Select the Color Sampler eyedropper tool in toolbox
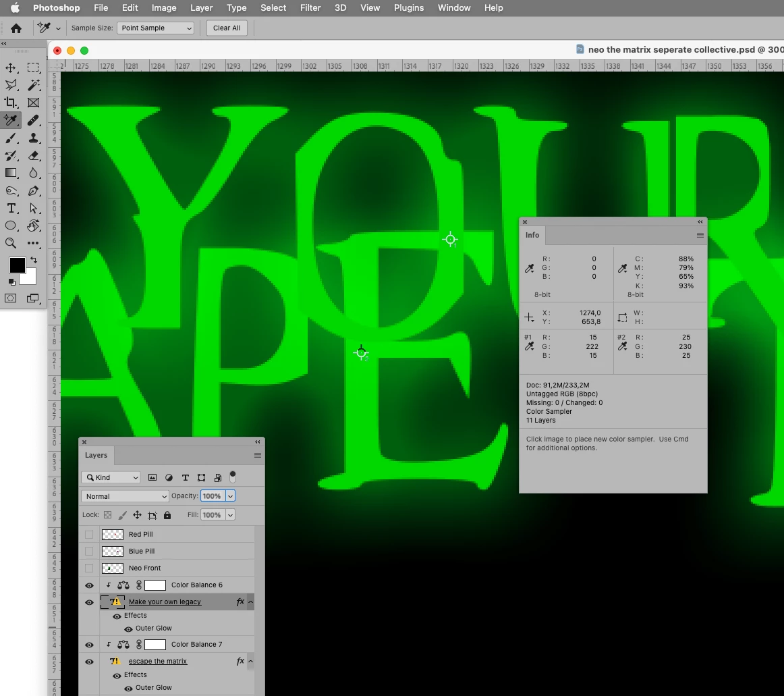This screenshot has width=784, height=696. pos(11,120)
